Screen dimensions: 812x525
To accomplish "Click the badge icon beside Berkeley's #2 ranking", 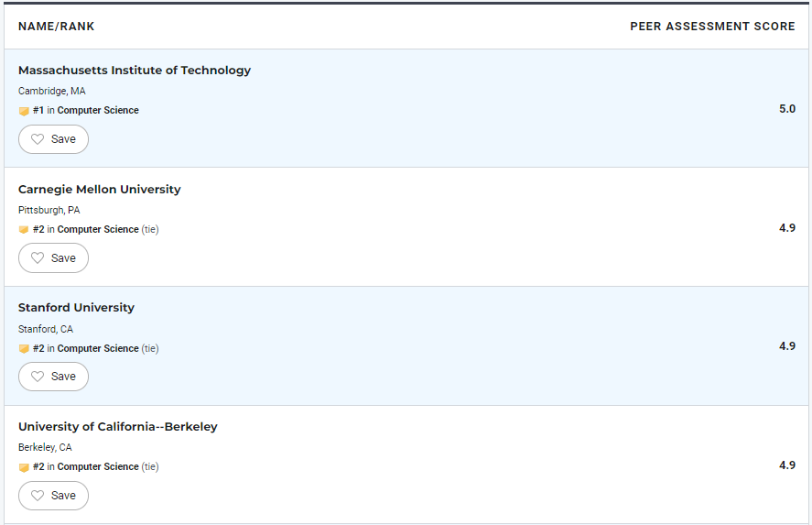I will click(x=24, y=467).
